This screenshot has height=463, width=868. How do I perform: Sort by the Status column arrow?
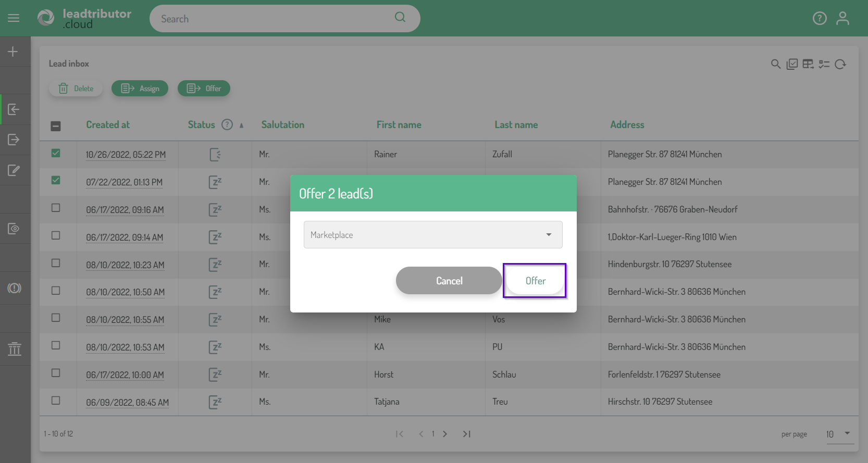(241, 126)
